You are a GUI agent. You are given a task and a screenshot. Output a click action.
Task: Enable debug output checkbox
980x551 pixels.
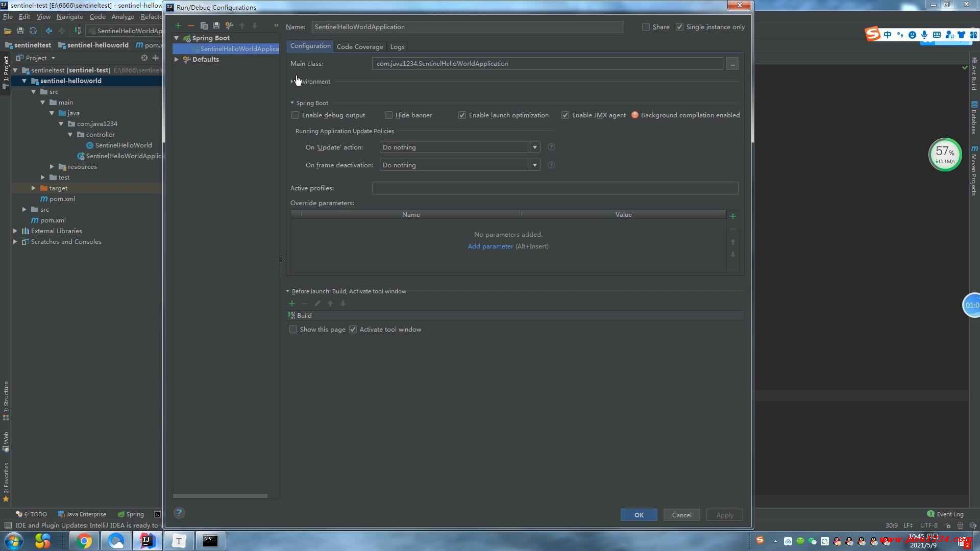click(296, 115)
